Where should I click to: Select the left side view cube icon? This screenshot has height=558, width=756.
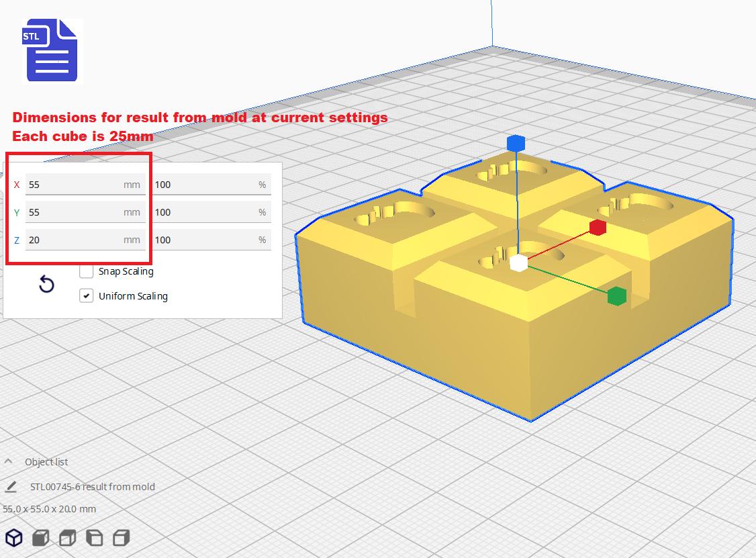pyautogui.click(x=95, y=537)
